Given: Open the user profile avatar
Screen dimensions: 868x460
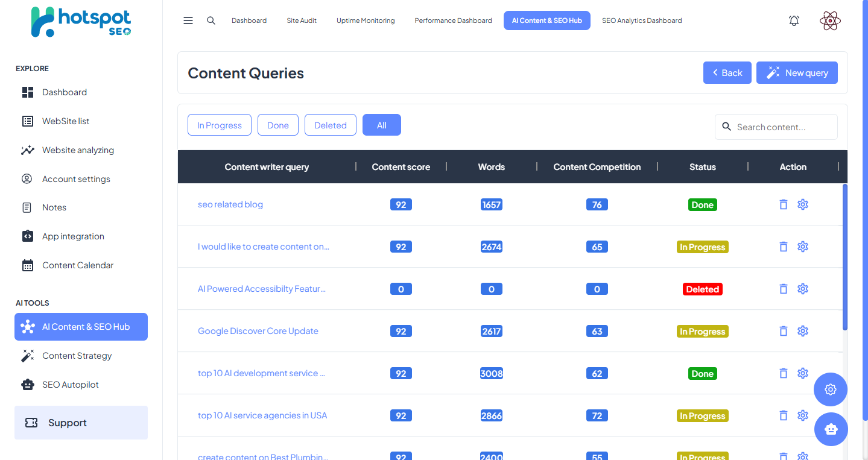Looking at the screenshot, I should pyautogui.click(x=831, y=21).
